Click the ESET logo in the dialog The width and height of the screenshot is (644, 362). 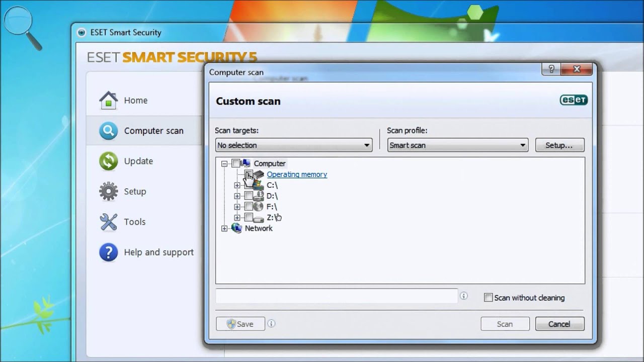574,100
